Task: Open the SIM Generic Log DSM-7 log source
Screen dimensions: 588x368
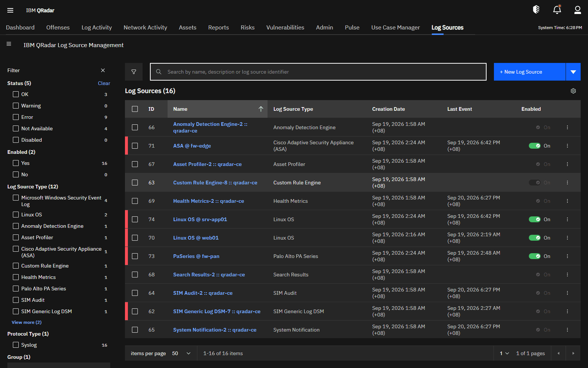Action: pyautogui.click(x=217, y=311)
